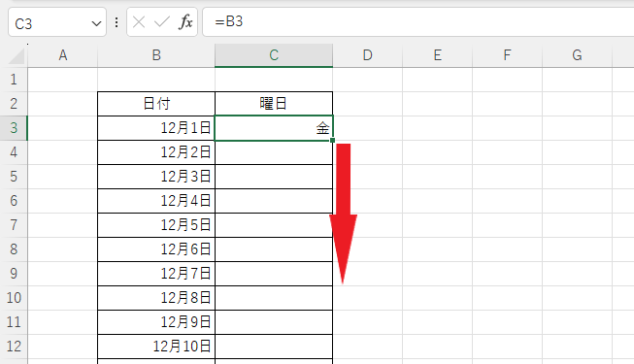This screenshot has width=634, height=364.
Task: Select row 1 header
Action: tap(14, 80)
